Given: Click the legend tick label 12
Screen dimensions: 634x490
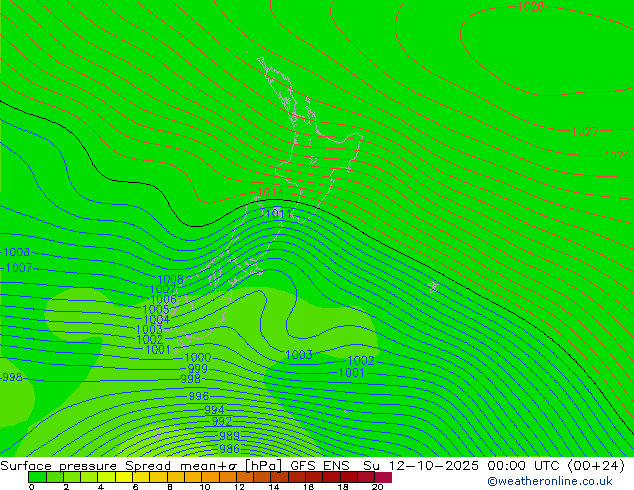Looking at the screenshot, I should pyautogui.click(x=239, y=487).
